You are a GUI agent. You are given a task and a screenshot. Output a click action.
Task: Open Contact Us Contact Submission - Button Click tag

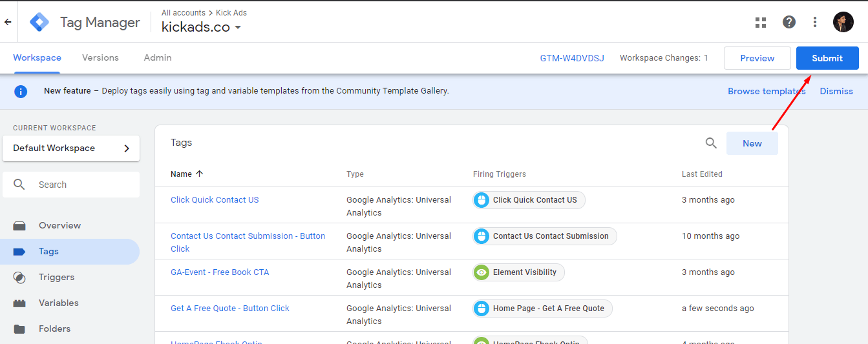pos(248,243)
